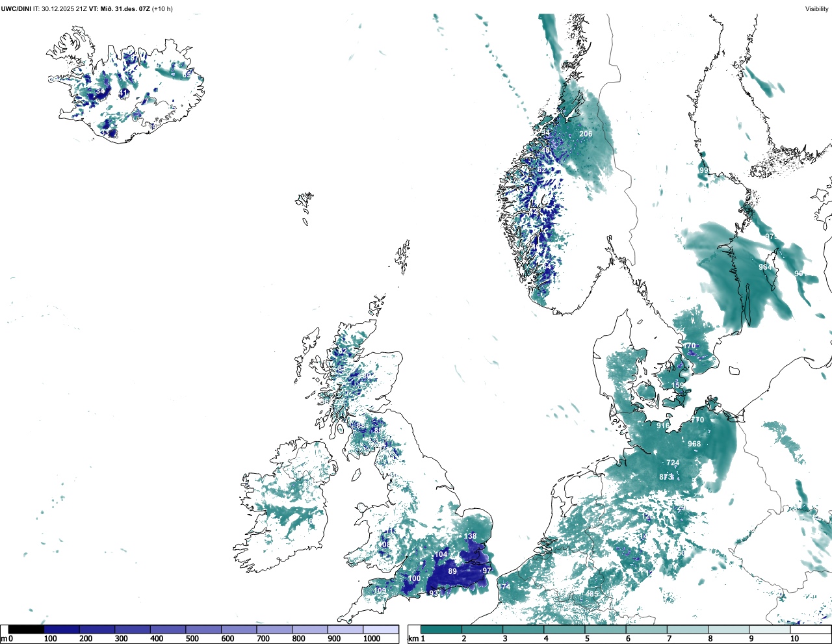
Task: Pick the 500–600 m legend color segment
Action: tap(203, 629)
